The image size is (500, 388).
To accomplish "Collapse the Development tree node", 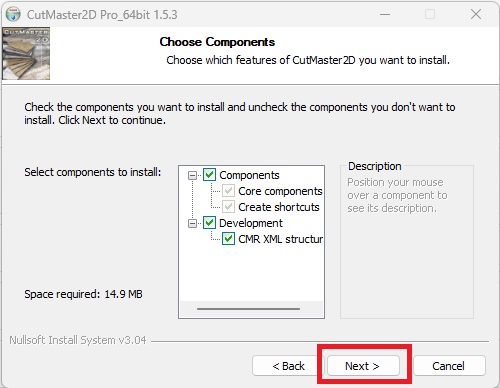I will (x=192, y=223).
